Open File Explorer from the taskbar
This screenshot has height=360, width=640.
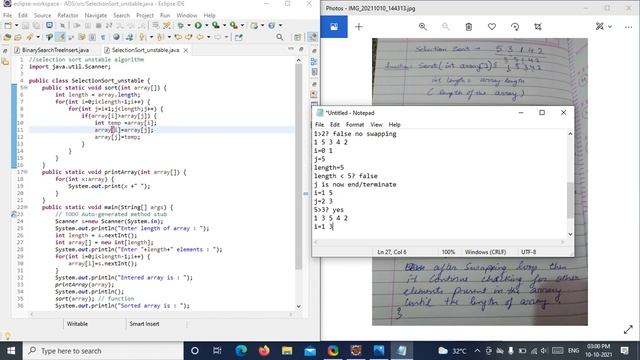(x=287, y=351)
